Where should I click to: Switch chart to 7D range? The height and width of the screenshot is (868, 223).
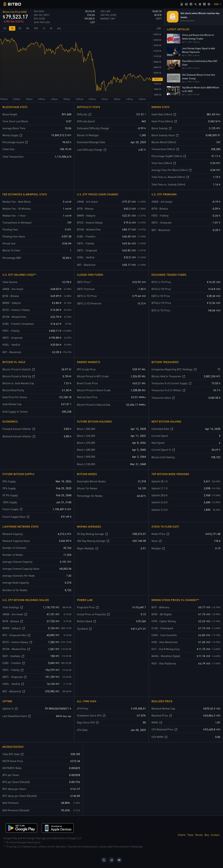(x=19, y=28)
